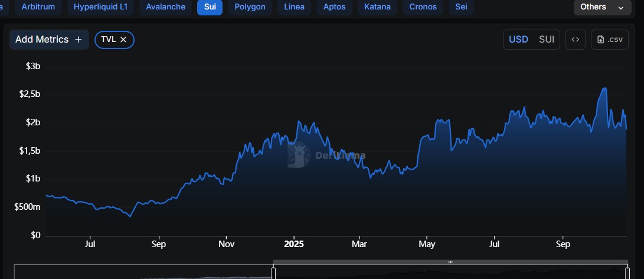Viewport: 644px width, 279px height.
Task: Open the Avalanche chain tab
Action: click(x=166, y=7)
